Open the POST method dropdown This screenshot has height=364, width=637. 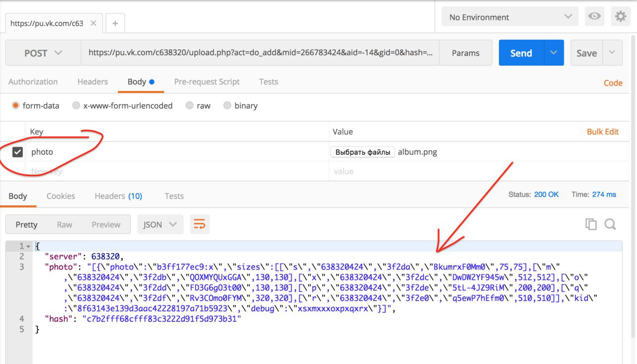(43, 53)
